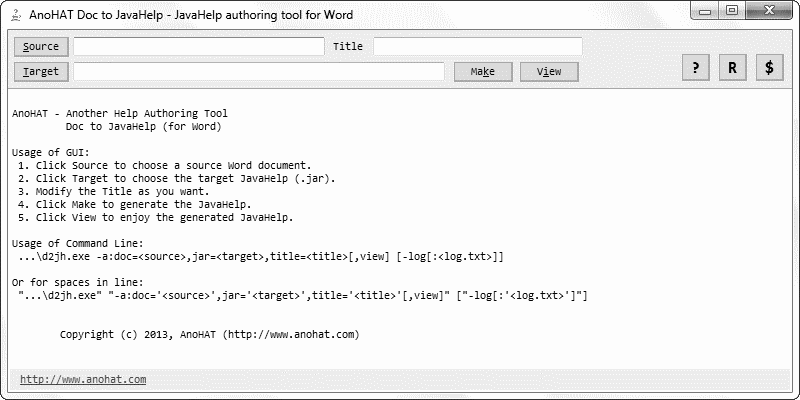
Task: Focus the Target path input field
Action: coord(259,71)
